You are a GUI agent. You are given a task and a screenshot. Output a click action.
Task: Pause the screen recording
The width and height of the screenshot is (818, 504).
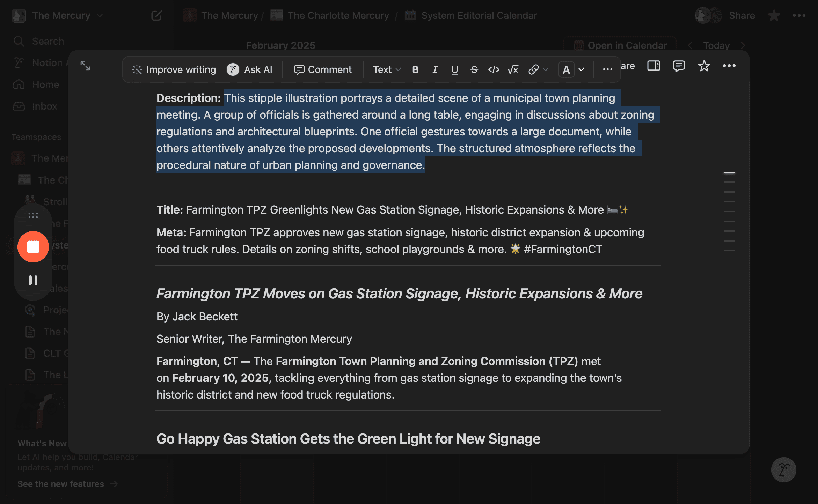pyautogui.click(x=33, y=280)
